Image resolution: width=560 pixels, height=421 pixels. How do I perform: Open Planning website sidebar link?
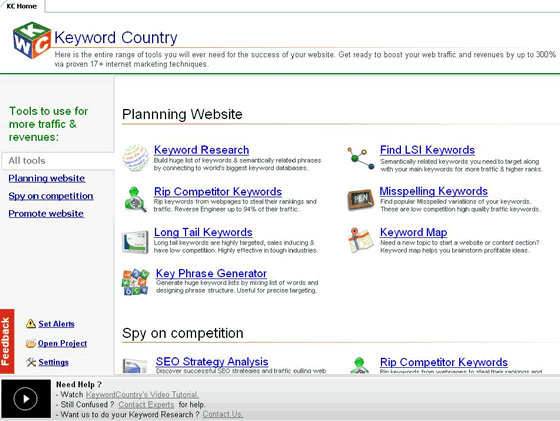tap(47, 178)
